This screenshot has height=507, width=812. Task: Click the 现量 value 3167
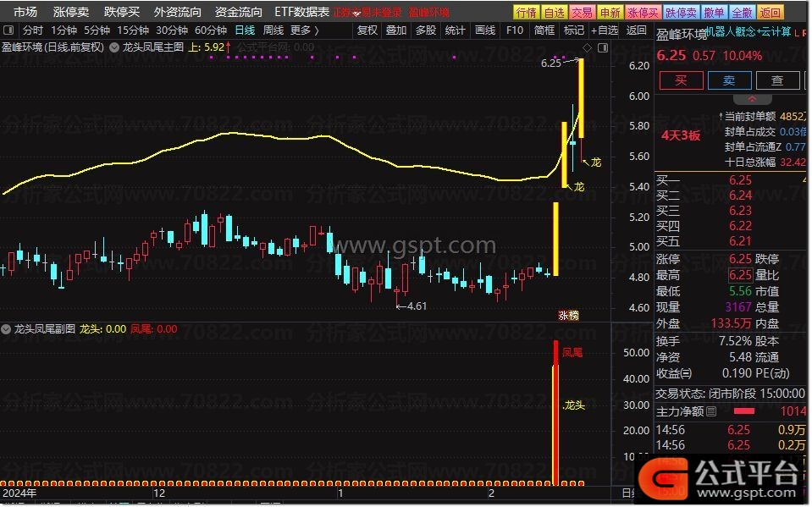tap(738, 307)
